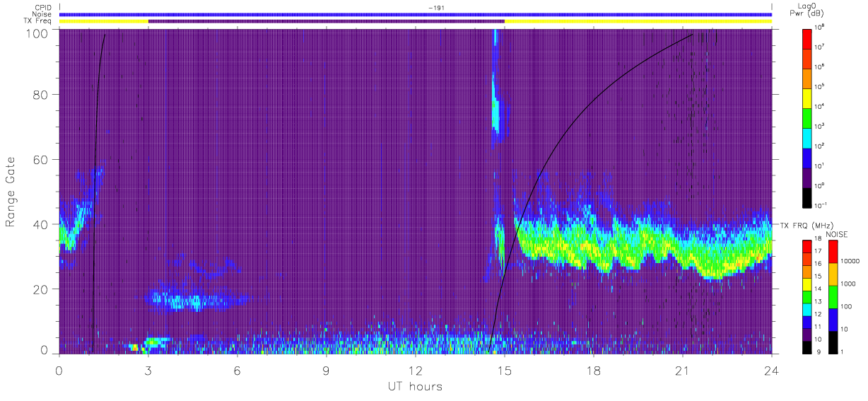This screenshot has height=401, width=868.
Task: Click the 'Range Gate' y-axis label
Action: click(11, 191)
